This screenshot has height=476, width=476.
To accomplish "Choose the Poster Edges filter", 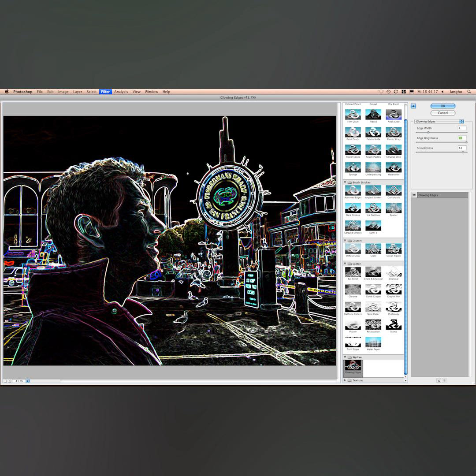I will coord(353,150).
